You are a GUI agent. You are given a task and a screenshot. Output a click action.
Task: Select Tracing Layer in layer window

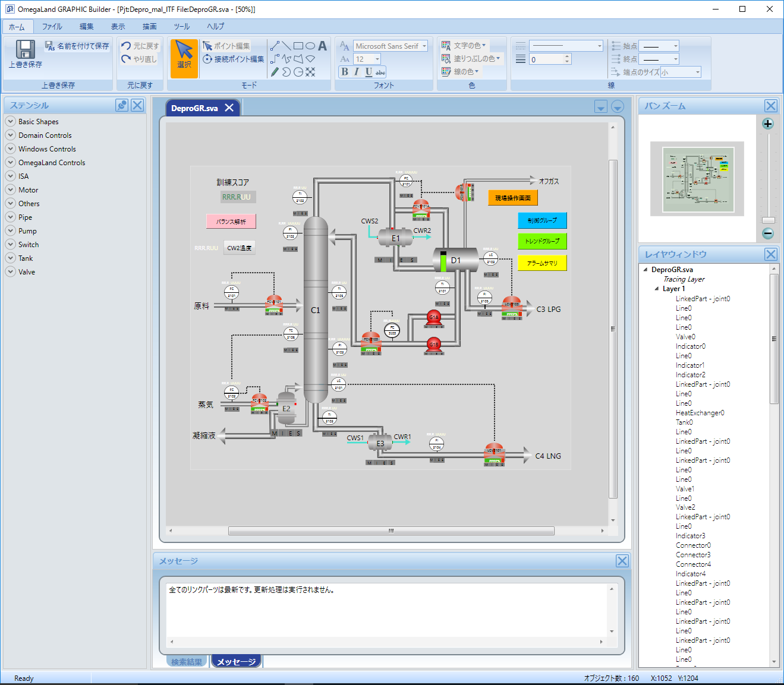point(684,279)
